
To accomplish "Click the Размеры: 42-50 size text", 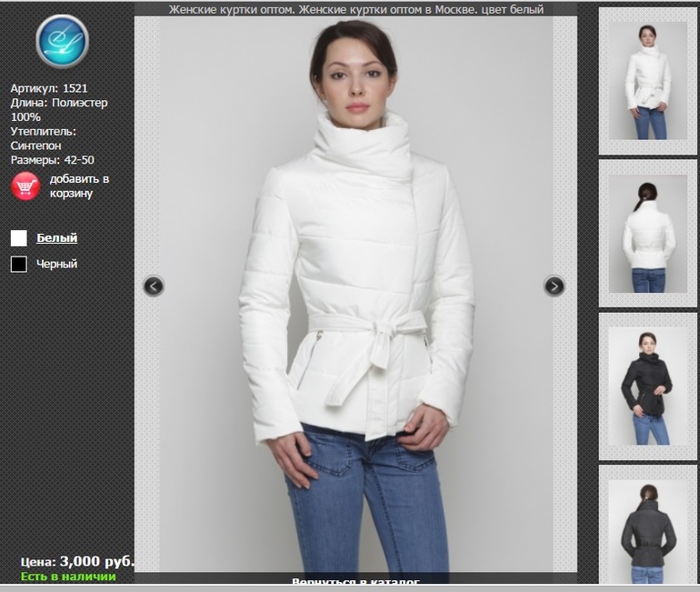I will pyautogui.click(x=52, y=159).
